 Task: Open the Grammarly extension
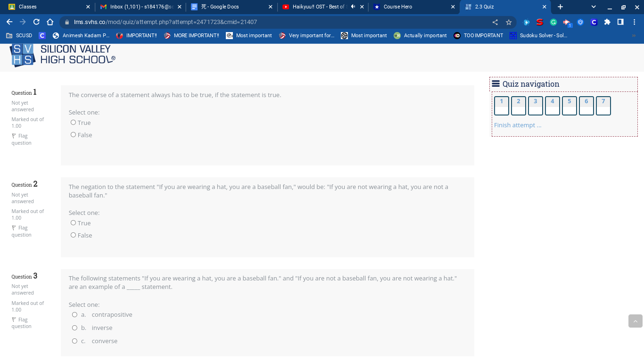tap(553, 22)
